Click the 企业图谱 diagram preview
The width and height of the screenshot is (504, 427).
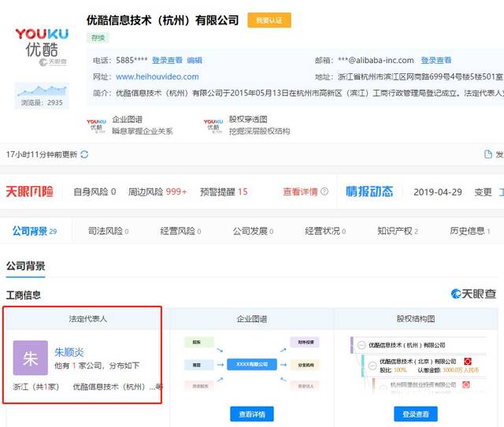(252, 364)
